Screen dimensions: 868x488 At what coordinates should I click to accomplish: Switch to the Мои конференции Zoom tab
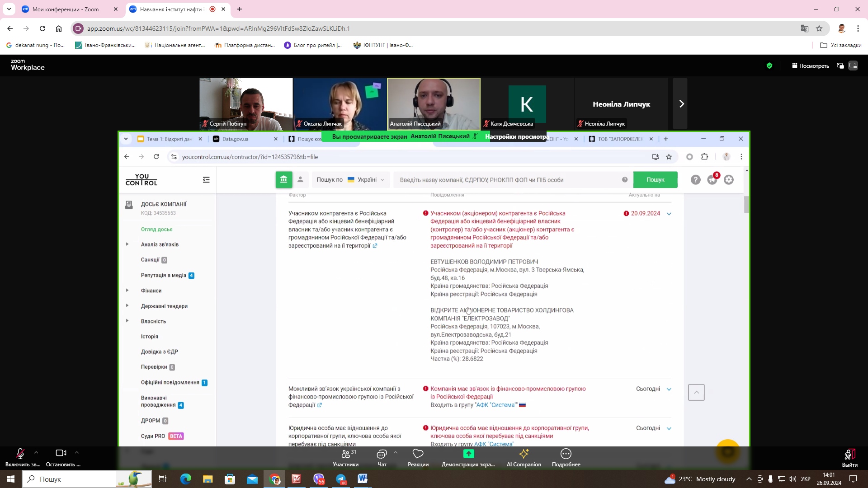click(66, 9)
